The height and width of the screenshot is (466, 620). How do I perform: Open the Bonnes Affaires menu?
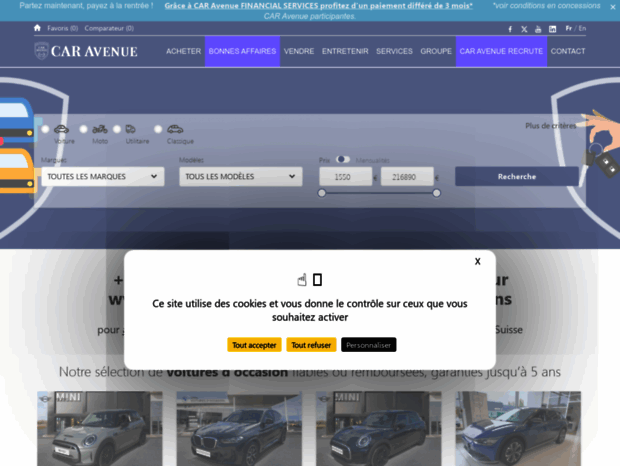click(242, 51)
